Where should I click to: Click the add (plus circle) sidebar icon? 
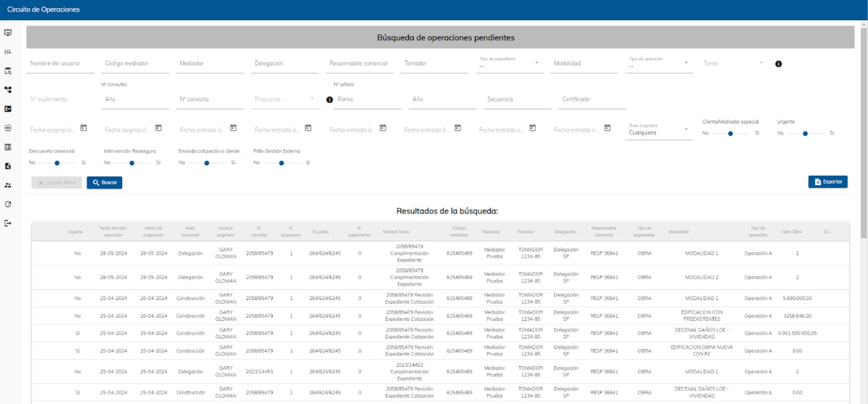click(x=8, y=128)
